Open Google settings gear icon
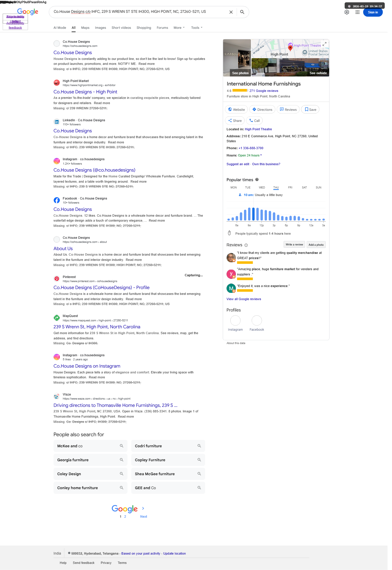 (x=347, y=12)
